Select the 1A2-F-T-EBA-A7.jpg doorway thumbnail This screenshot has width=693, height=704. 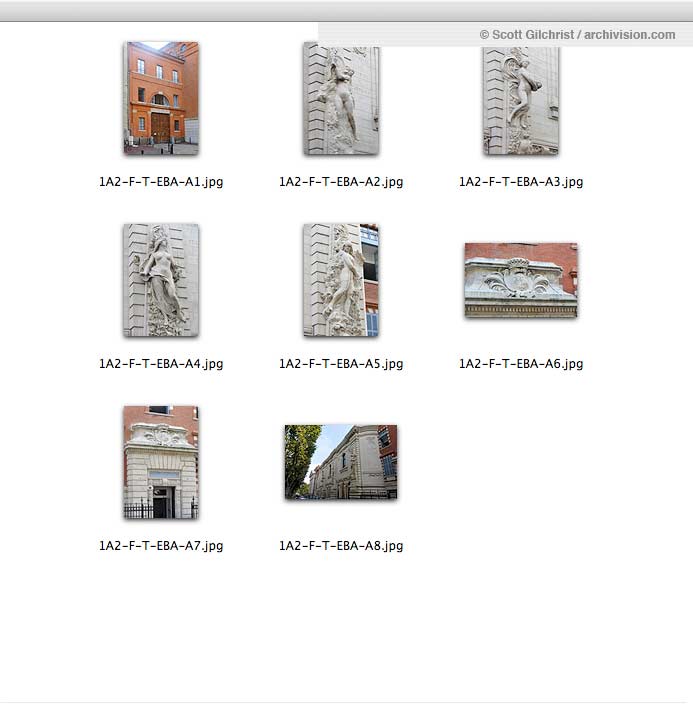[x=161, y=462]
